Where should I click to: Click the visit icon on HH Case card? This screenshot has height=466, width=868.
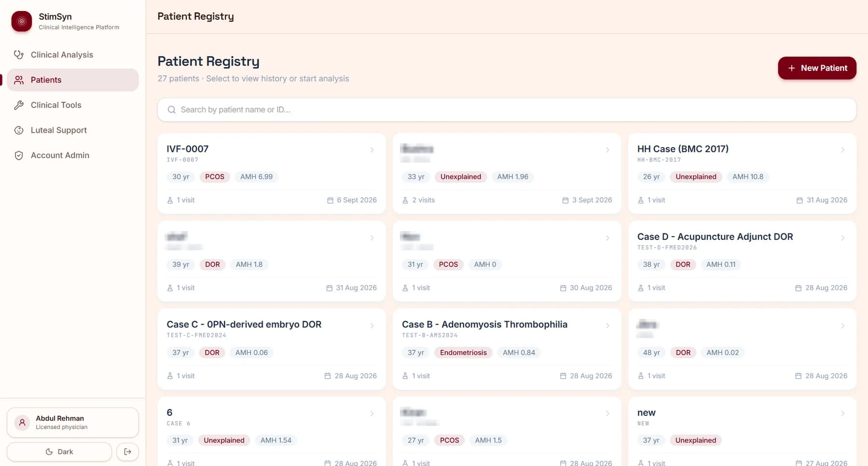(x=641, y=200)
